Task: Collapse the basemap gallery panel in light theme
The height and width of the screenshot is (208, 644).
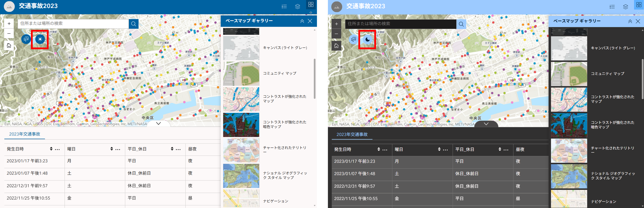Action: pyautogui.click(x=302, y=21)
